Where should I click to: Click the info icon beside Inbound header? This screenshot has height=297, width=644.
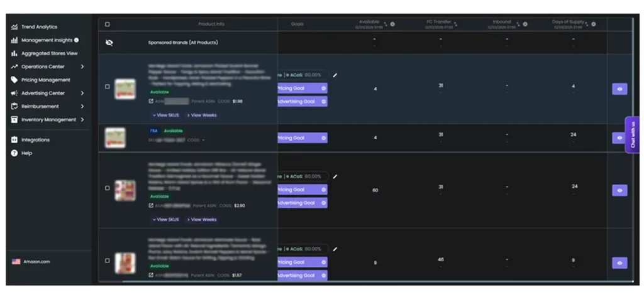click(525, 24)
